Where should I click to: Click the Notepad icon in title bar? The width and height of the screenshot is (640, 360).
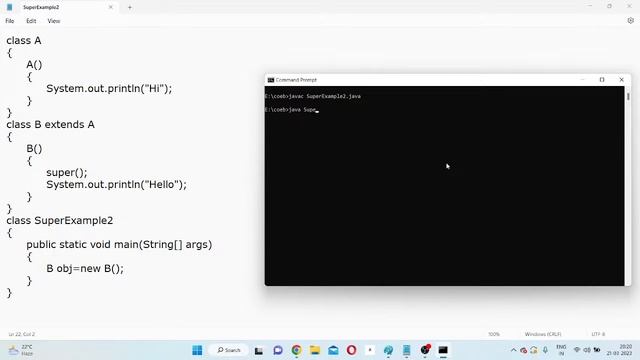pyautogui.click(x=9, y=7)
